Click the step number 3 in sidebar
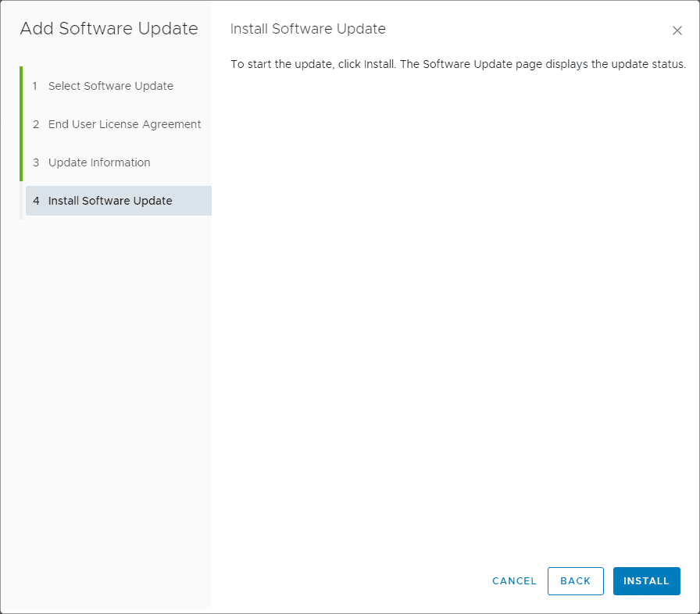This screenshot has height=614, width=700. click(x=36, y=162)
